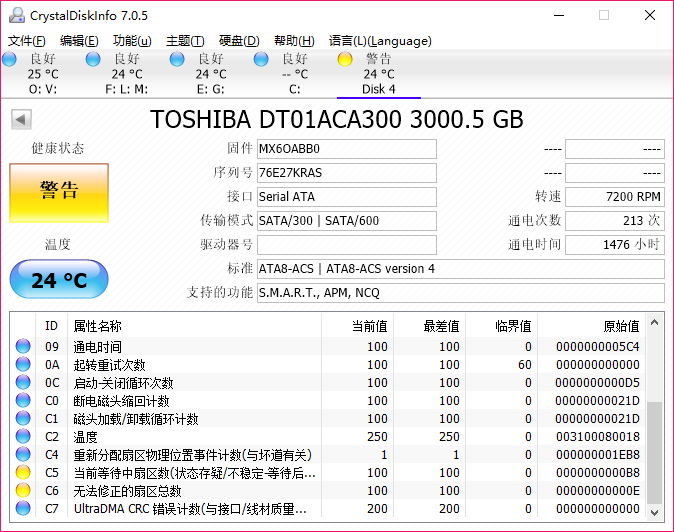Select the UltraDMA CRC 错误计数 row

pyautogui.click(x=328, y=509)
